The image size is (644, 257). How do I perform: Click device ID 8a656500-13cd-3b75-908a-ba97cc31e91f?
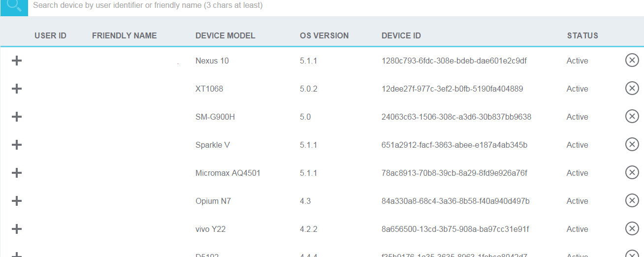click(455, 229)
